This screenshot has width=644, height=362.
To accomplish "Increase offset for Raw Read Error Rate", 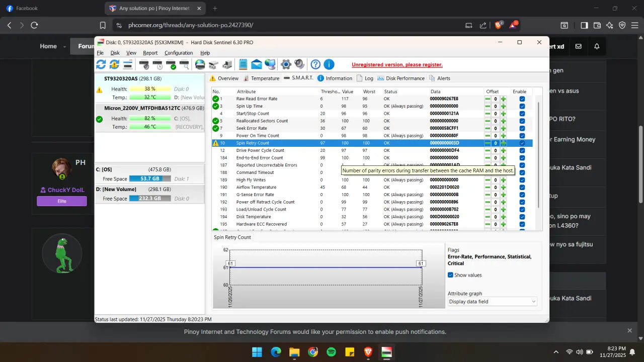I will 503,99.
